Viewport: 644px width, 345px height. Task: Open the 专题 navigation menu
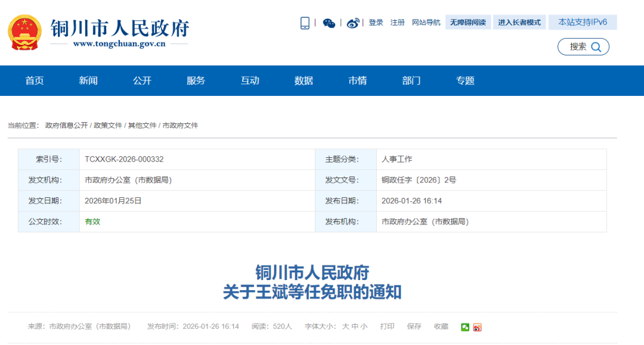point(465,80)
